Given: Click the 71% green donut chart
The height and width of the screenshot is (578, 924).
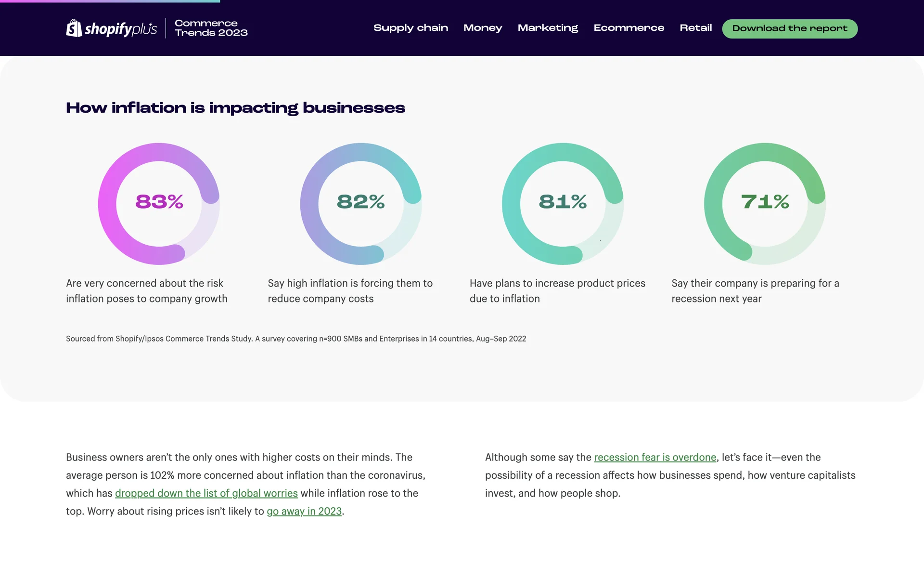Looking at the screenshot, I should click(765, 203).
